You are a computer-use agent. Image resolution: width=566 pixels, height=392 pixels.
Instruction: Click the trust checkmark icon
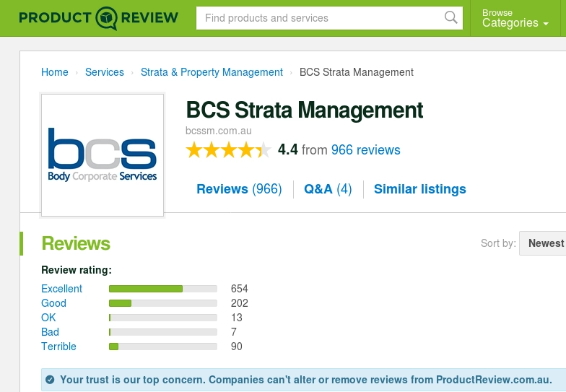pos(50,380)
